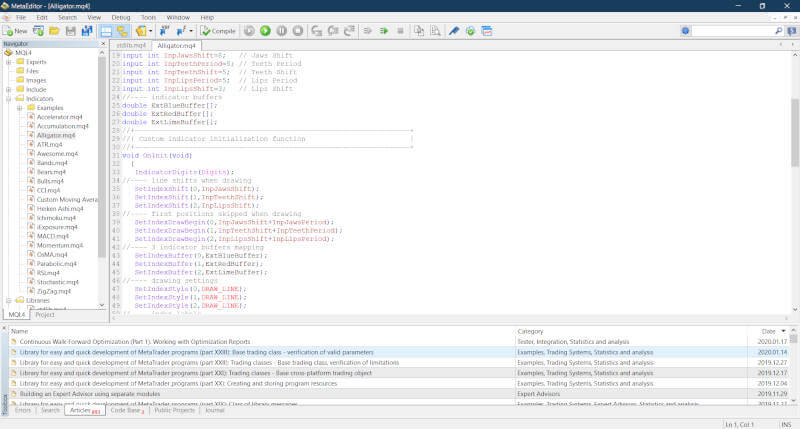The height and width of the screenshot is (429, 800).
Task: Expand the Experts folder in Navigator
Action: (8, 62)
